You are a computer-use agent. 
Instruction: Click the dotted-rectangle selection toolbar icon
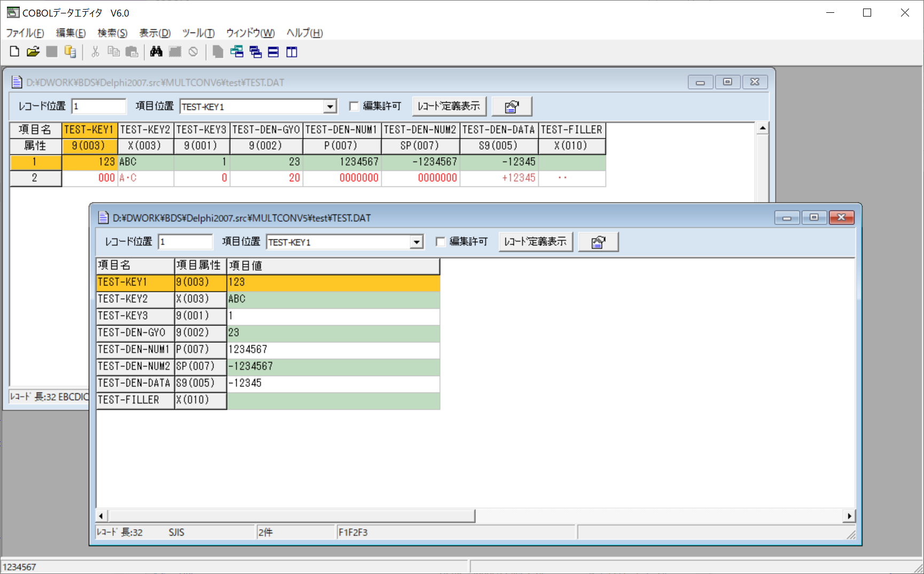(x=175, y=51)
